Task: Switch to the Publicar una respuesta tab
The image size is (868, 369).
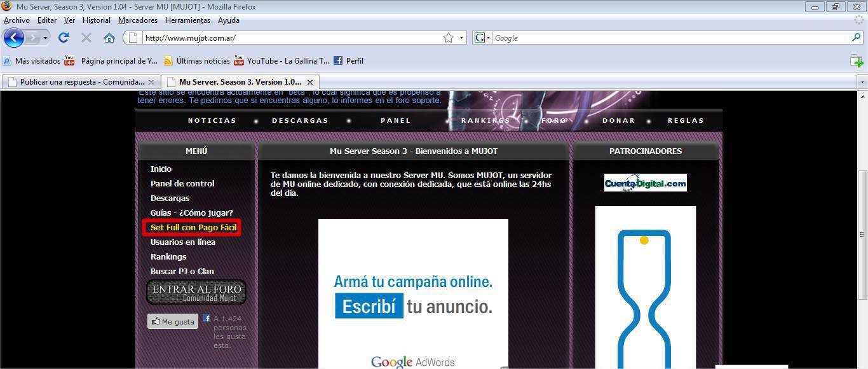Action: point(81,82)
